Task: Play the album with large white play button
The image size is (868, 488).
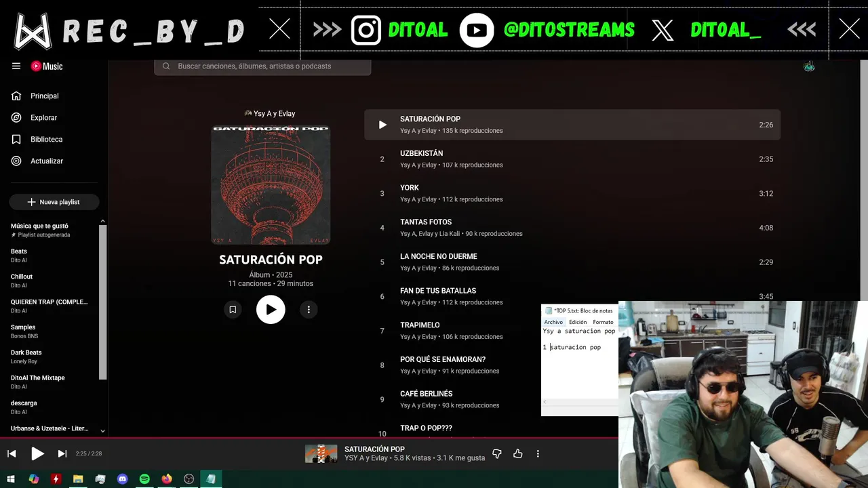Action: pos(271,310)
